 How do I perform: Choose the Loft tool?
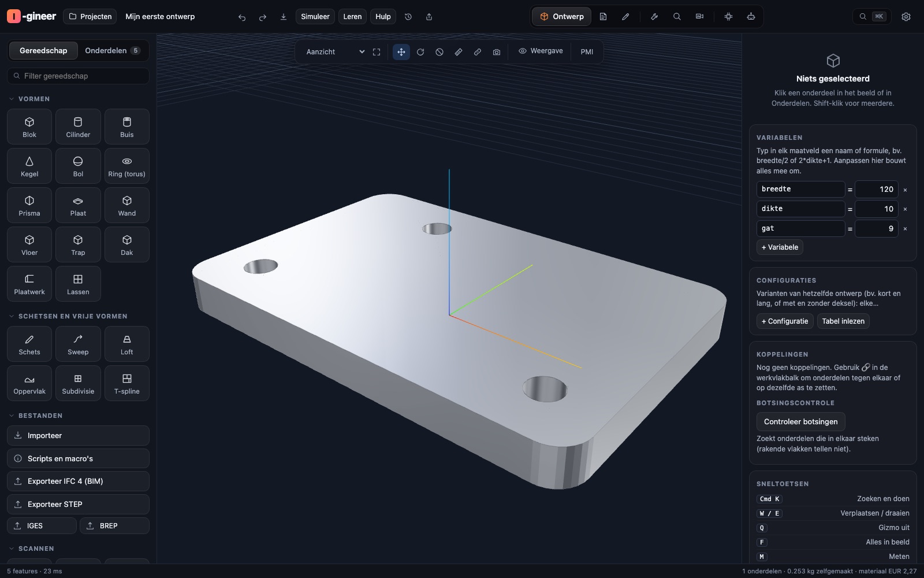tap(126, 344)
